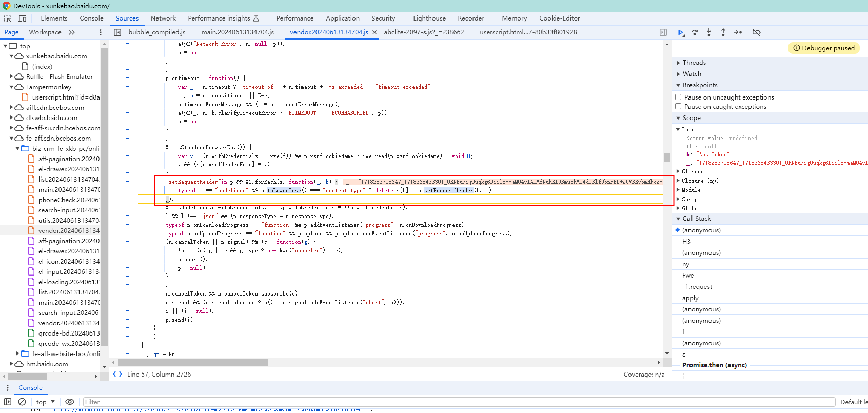Expand aiff.cdn.bcebos.com node
The height and width of the screenshot is (413, 868).
click(11, 107)
